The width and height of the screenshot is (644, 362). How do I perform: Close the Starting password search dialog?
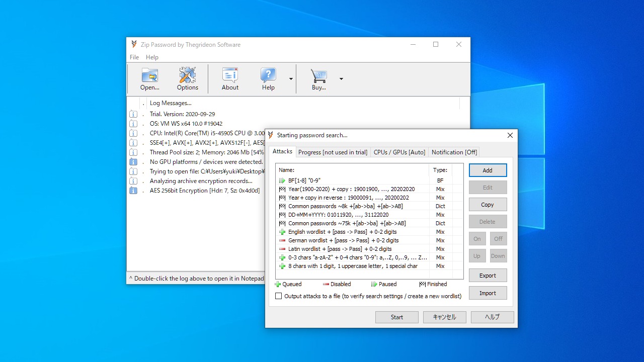510,135
